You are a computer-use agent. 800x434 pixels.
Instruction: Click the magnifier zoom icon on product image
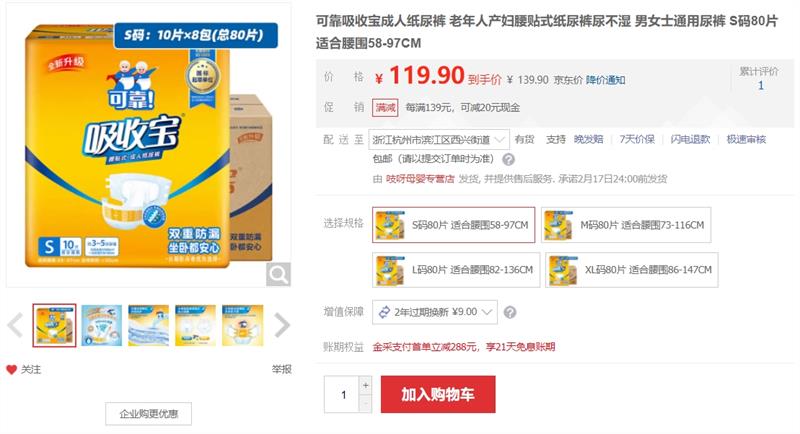(x=279, y=274)
